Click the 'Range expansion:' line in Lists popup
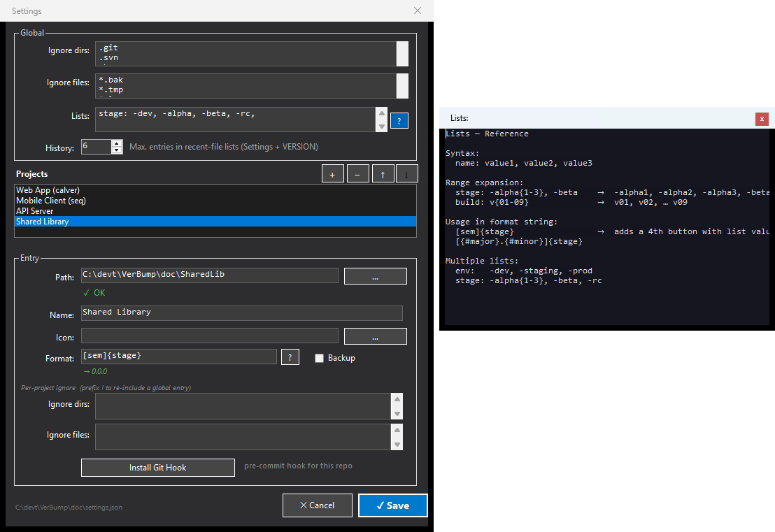This screenshot has width=775, height=532. 484,182
